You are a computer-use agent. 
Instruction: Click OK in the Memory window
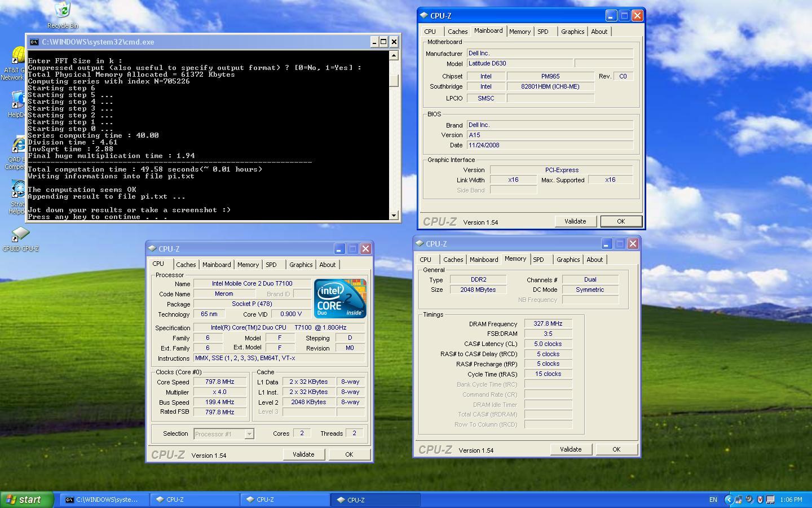click(x=616, y=449)
